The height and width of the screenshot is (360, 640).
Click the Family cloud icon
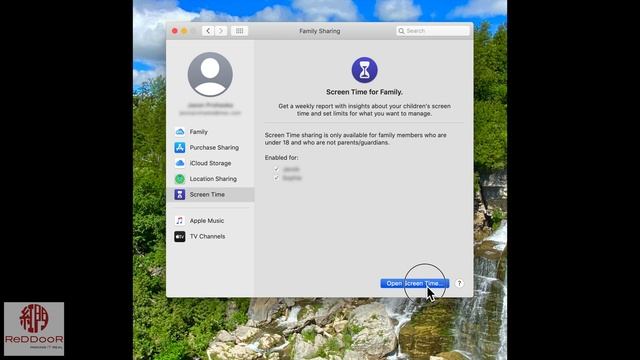(x=180, y=132)
